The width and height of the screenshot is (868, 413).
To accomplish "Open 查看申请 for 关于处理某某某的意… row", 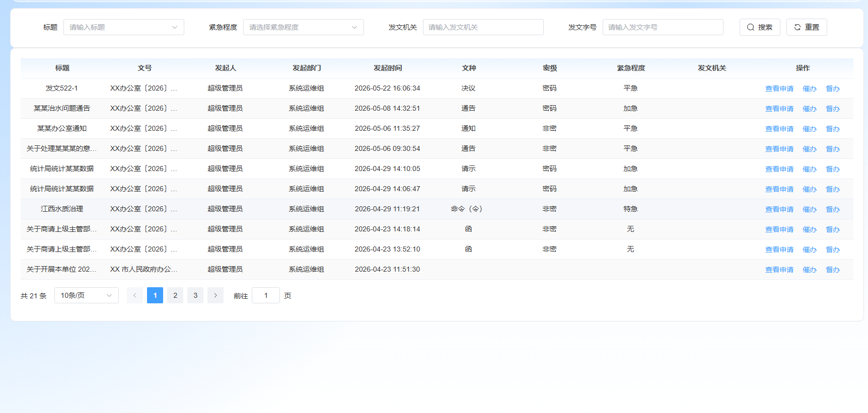I will [x=779, y=149].
